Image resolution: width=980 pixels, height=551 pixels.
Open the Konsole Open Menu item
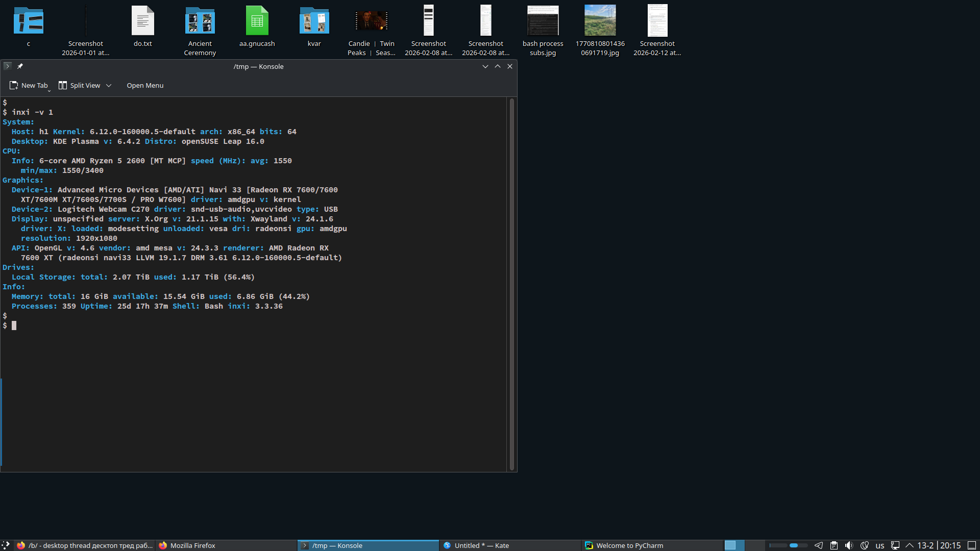point(145,85)
